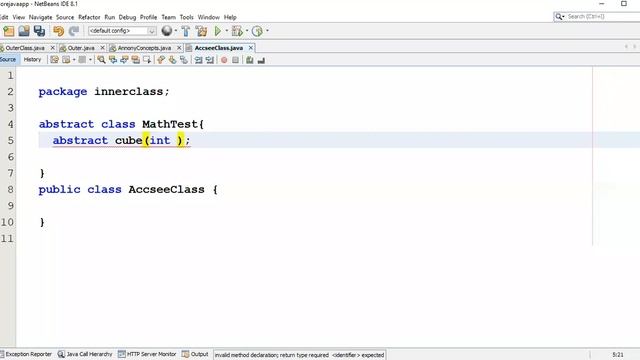Select the AccseeClass.java tab
Screen dimensions: 640x360
(218, 48)
